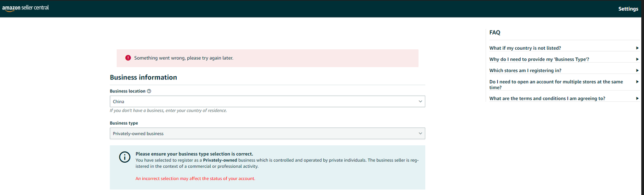Click the circled info icon in notice box
Screen dimensions: 644x195
point(125,157)
